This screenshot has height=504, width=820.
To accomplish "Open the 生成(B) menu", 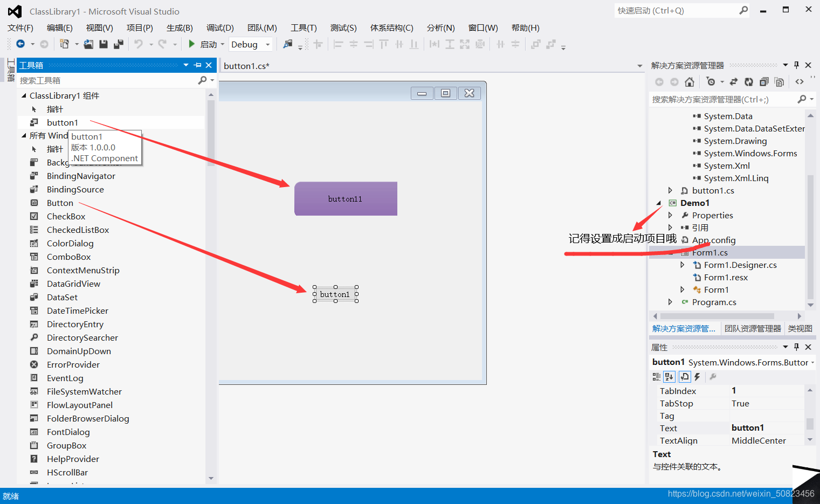I will pyautogui.click(x=180, y=27).
